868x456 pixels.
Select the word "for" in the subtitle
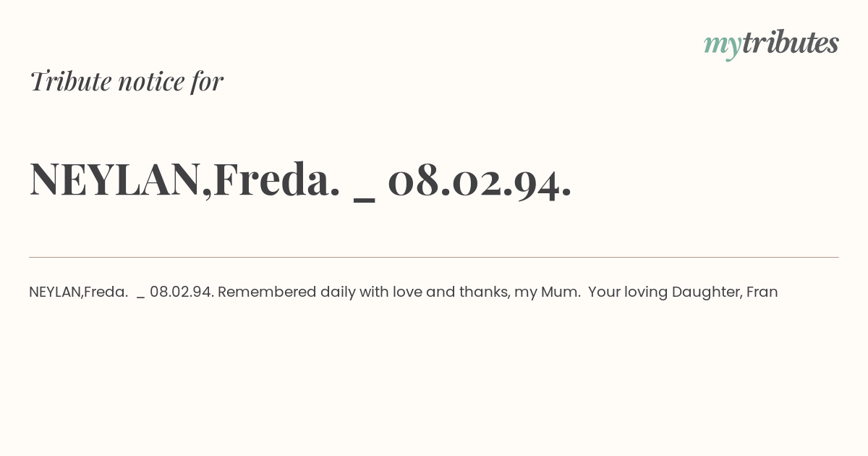[x=207, y=81]
